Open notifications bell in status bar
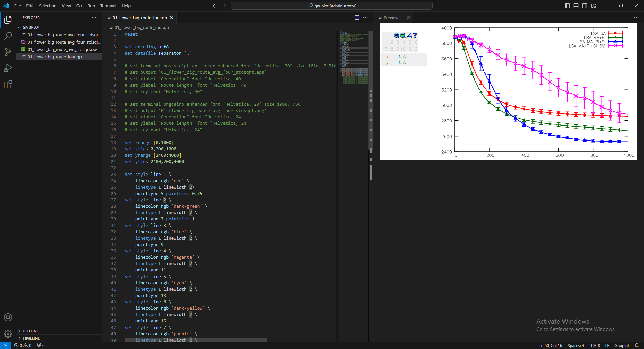 pyautogui.click(x=637, y=345)
